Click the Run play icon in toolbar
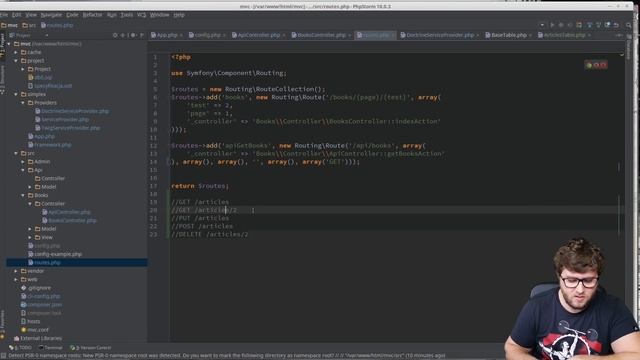The width and height of the screenshot is (640, 360). 552,25
